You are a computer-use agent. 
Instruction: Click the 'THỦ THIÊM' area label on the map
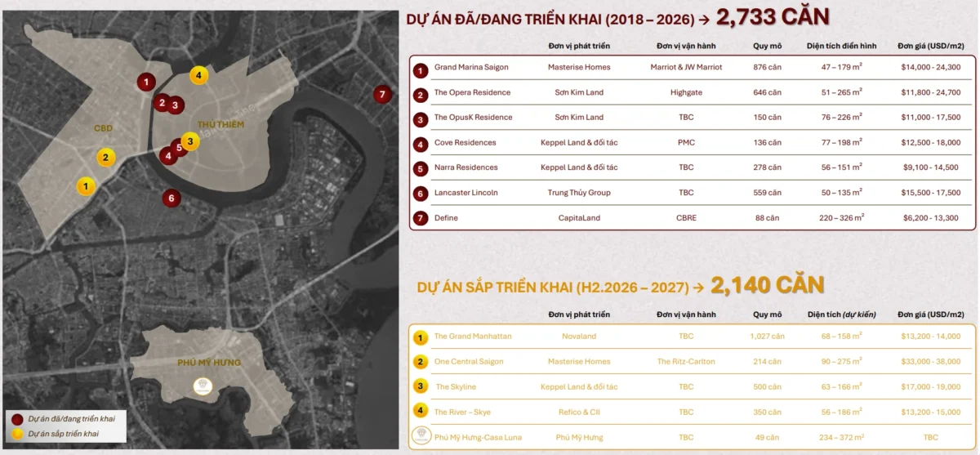(220, 124)
